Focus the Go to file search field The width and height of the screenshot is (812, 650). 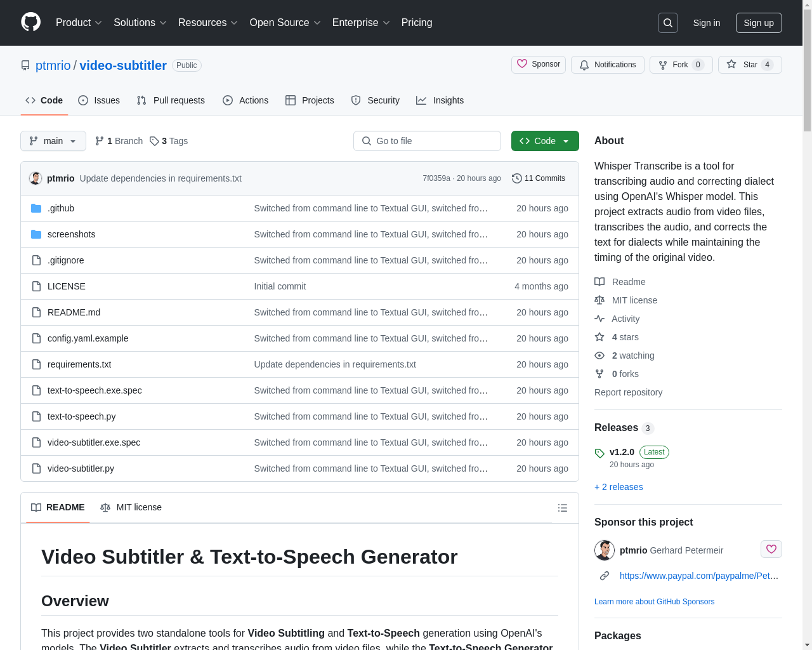point(427,141)
